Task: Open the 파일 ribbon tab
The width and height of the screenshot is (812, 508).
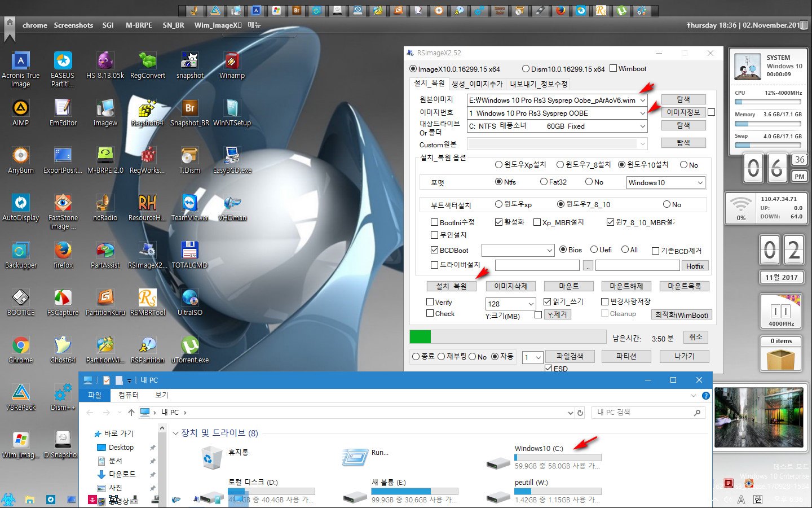Action: pyautogui.click(x=95, y=395)
